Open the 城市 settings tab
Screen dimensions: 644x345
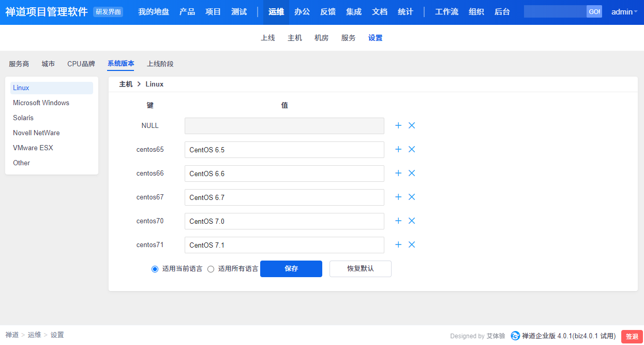pos(48,64)
